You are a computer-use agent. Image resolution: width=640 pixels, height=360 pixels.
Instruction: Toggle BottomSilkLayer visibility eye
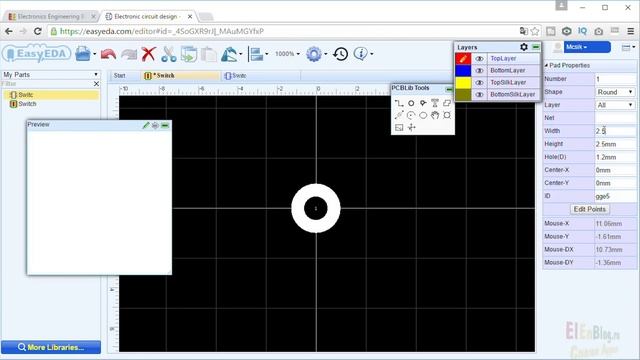pos(480,94)
